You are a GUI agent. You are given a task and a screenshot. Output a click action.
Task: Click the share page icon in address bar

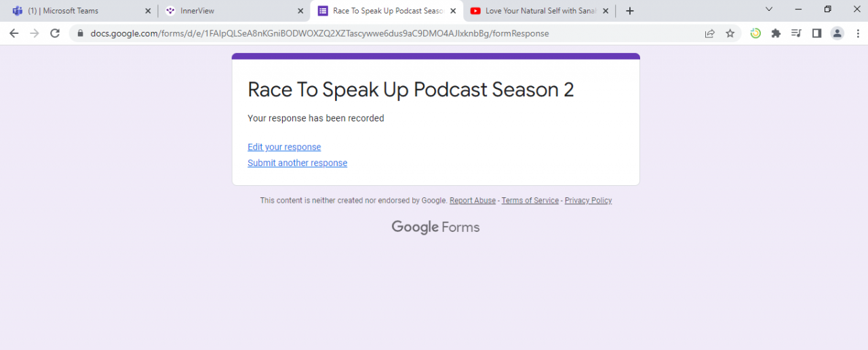click(x=709, y=33)
